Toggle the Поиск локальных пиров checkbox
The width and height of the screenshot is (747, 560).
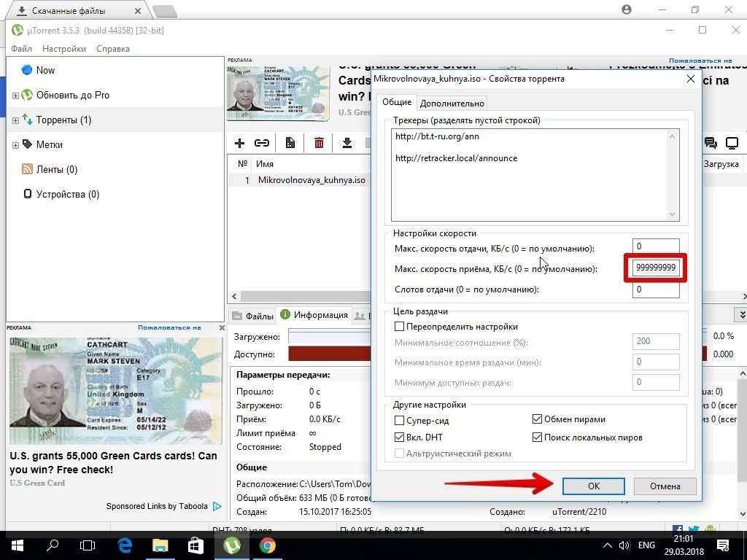tap(537, 437)
